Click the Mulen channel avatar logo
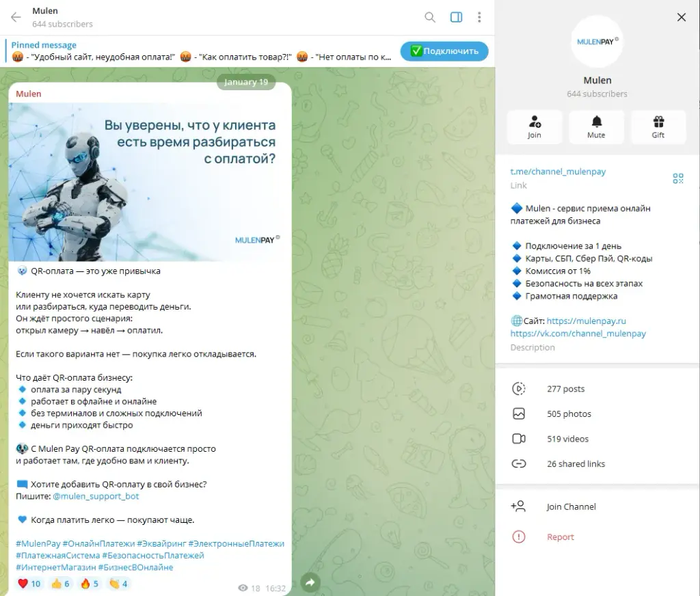 click(x=597, y=42)
